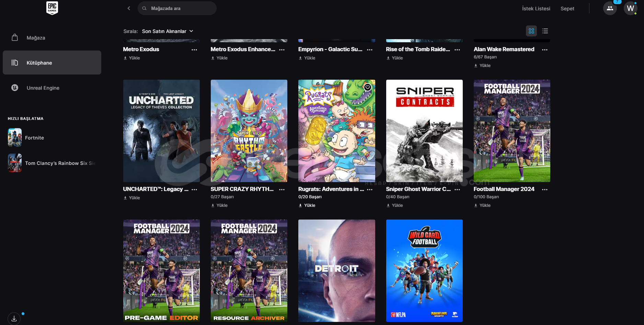Image resolution: width=644 pixels, height=325 pixels.
Task: Open Football Manager 2024 main game cover
Action: tap(512, 131)
